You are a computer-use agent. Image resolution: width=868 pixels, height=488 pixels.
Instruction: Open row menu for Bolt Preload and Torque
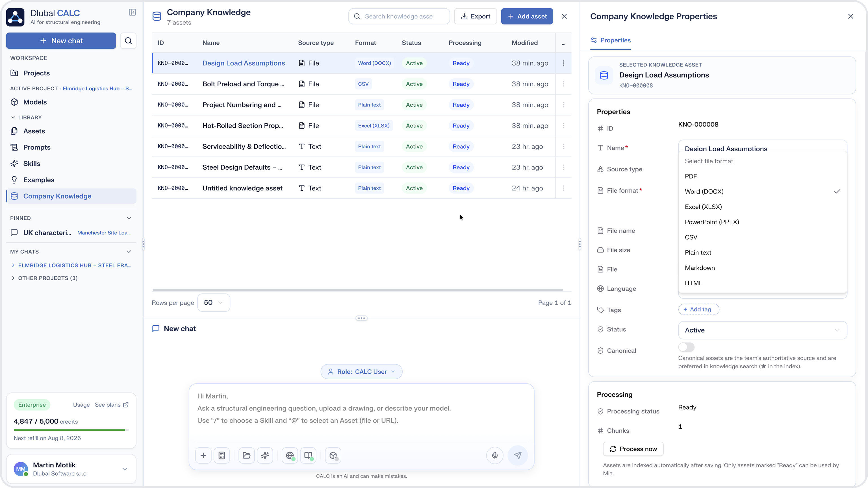pyautogui.click(x=563, y=84)
